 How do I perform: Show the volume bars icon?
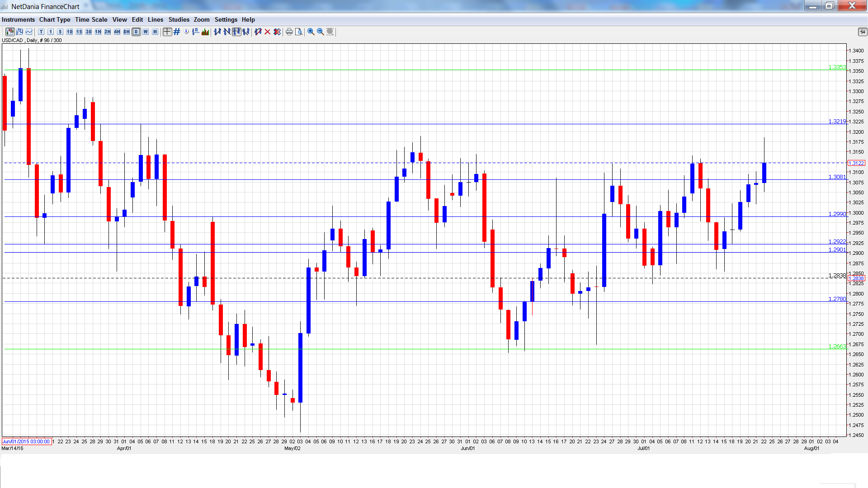pos(205,32)
